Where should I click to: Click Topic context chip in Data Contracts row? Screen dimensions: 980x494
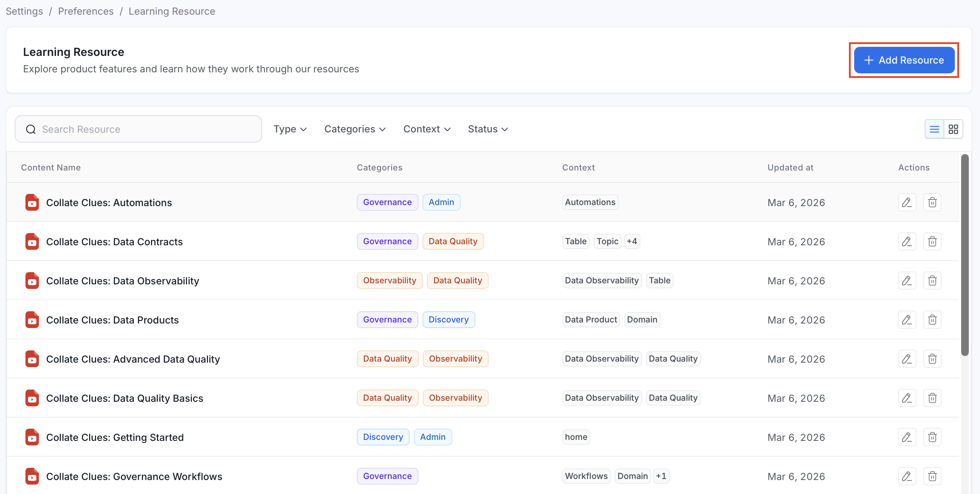pos(607,241)
